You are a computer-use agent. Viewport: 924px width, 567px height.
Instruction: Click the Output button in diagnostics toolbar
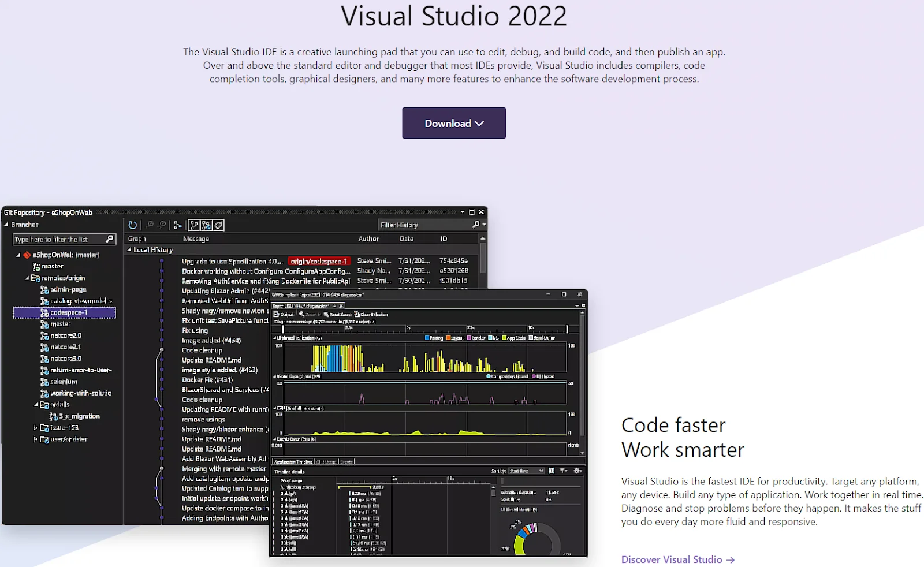(x=284, y=314)
